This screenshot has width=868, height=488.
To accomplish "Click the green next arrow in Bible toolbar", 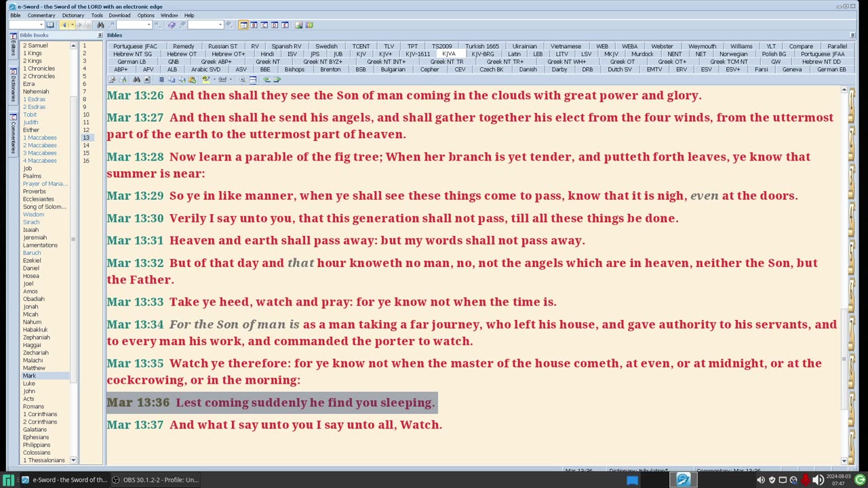I will [277, 79].
